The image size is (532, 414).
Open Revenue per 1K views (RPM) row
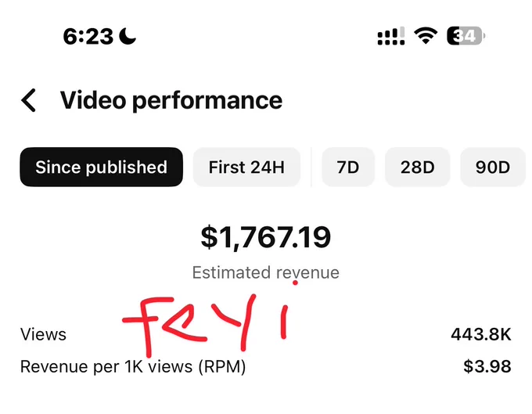coord(266,366)
